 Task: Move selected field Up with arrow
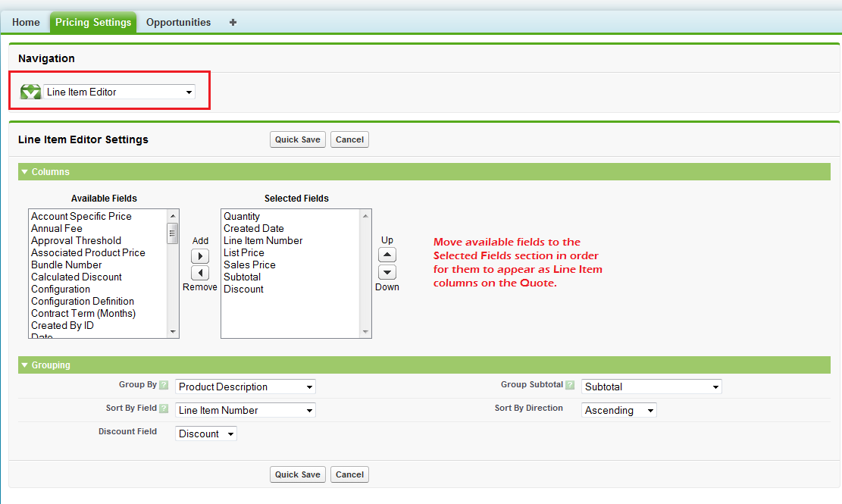click(387, 255)
